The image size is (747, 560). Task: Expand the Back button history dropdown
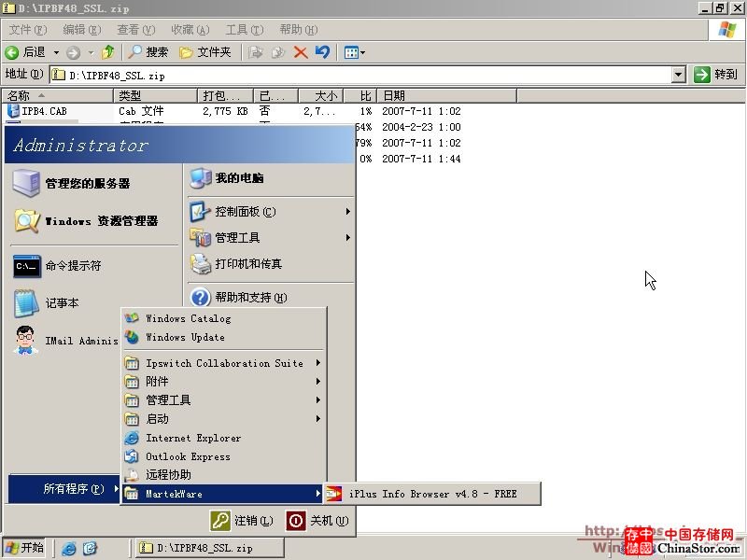pos(56,52)
